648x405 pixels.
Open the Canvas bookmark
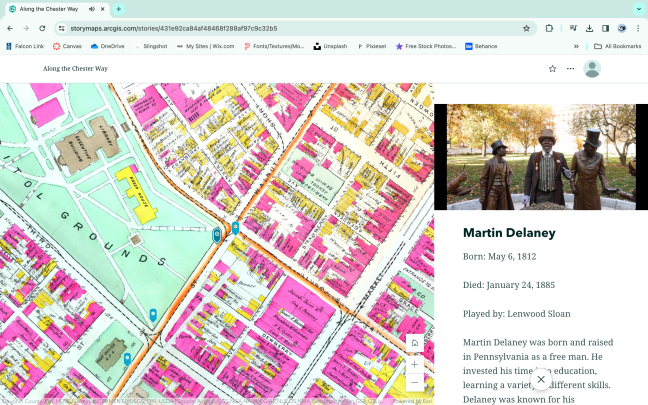(x=67, y=46)
